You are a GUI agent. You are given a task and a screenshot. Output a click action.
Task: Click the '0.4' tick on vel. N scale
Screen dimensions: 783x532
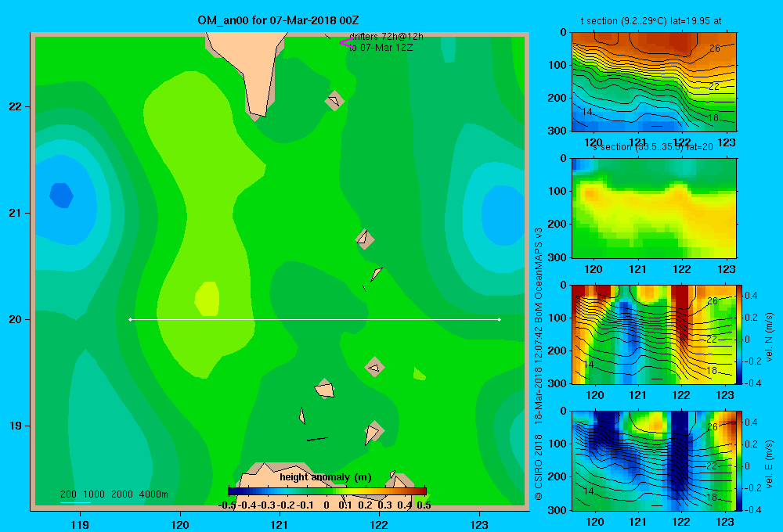coord(751,296)
